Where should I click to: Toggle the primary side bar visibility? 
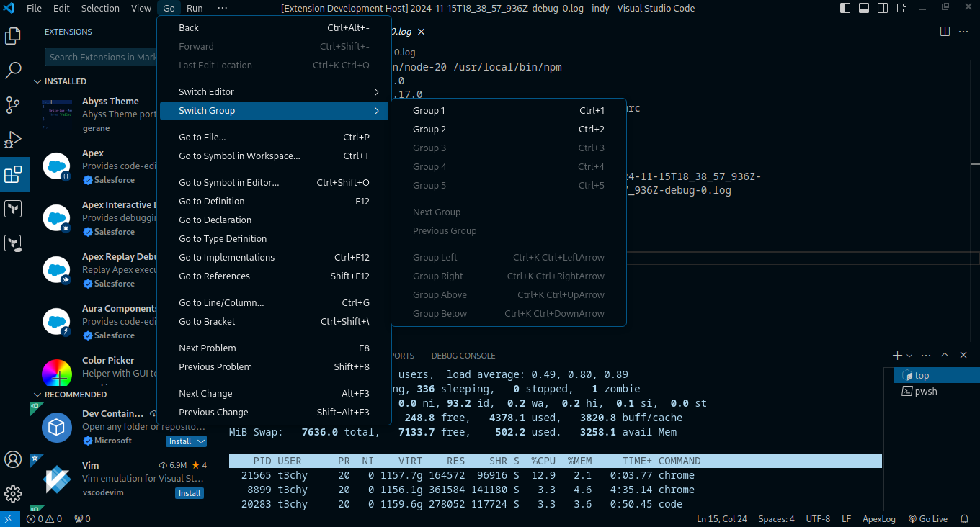coord(845,8)
